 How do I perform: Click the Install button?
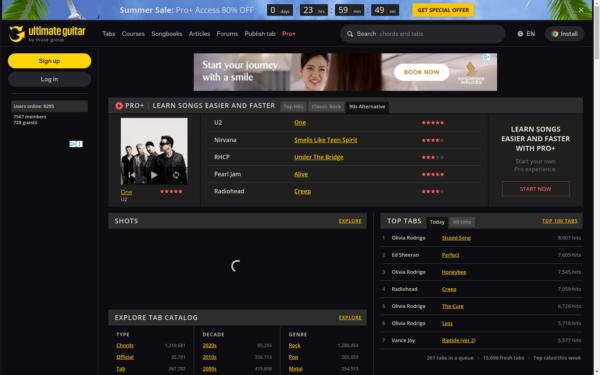(x=564, y=34)
